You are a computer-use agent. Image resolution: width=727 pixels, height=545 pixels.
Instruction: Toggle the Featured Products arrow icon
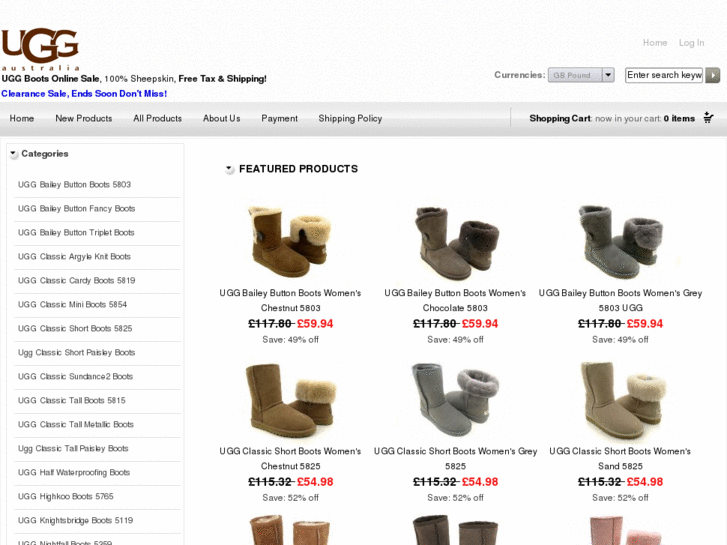point(229,169)
